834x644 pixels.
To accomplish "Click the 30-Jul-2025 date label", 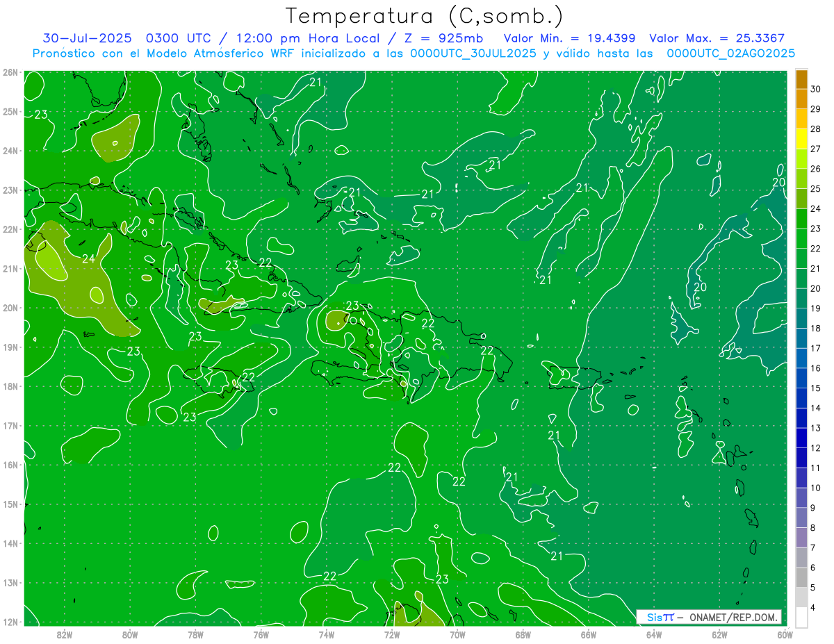I will click(87, 38).
